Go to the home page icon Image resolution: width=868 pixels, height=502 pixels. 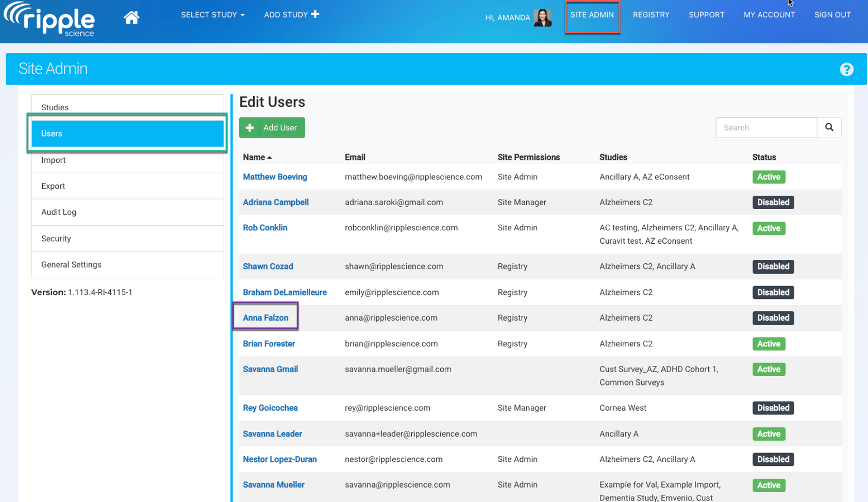point(131,18)
